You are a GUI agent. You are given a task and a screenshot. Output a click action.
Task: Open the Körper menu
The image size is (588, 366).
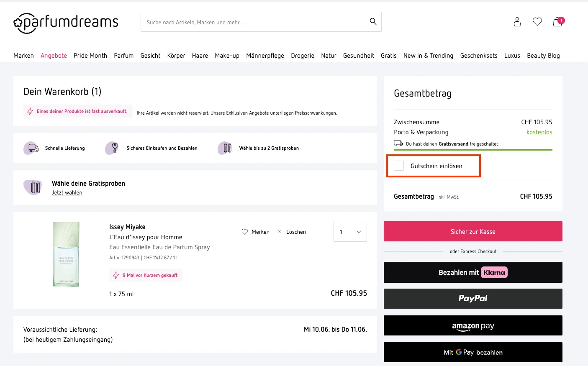tap(176, 56)
